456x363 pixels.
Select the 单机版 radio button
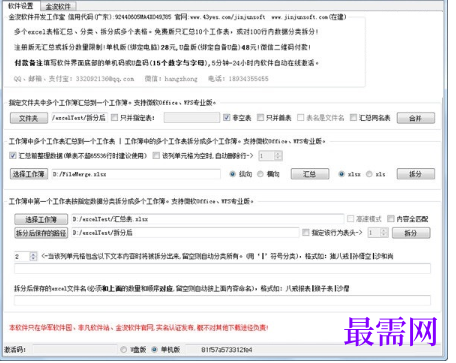tap(154, 350)
